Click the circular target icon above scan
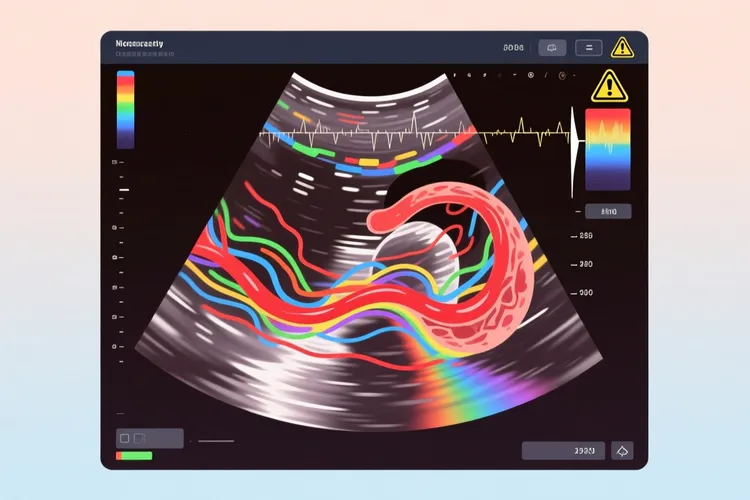This screenshot has height=500, width=750. coord(563,76)
